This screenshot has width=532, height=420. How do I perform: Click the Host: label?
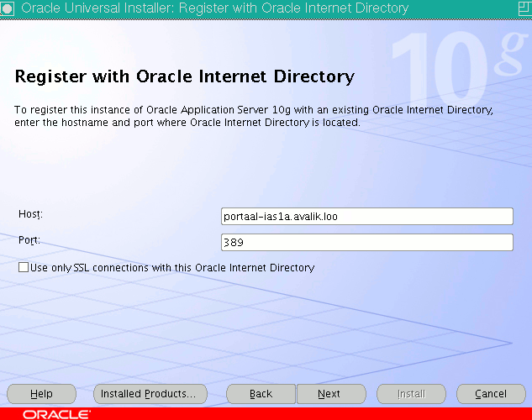coord(30,214)
